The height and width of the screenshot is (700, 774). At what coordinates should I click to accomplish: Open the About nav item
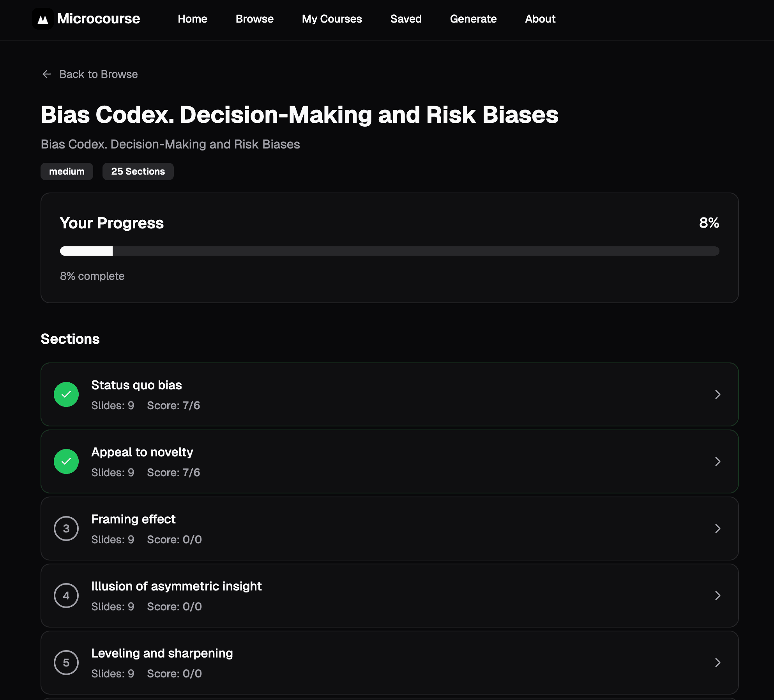[x=540, y=19]
